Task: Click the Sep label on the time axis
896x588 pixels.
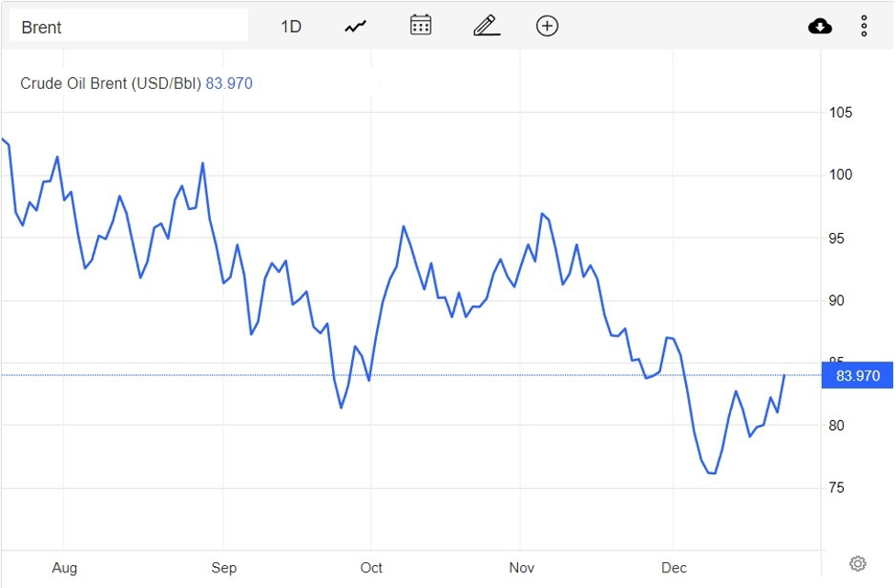Action: click(x=224, y=568)
